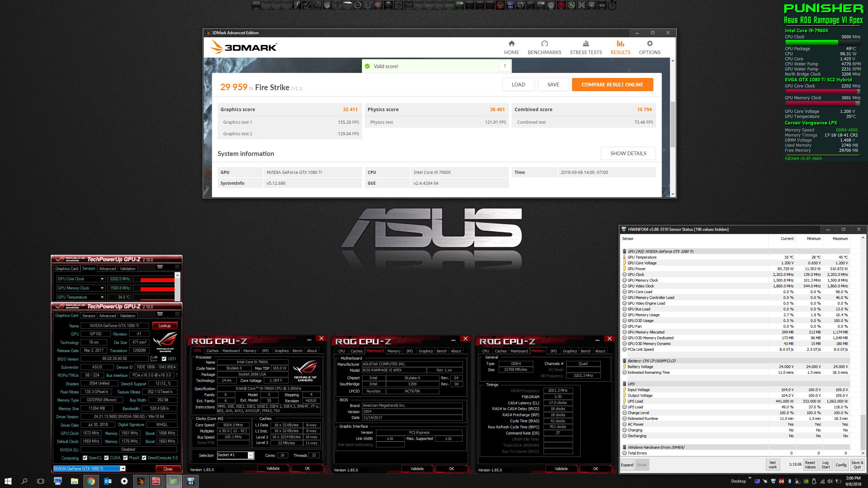Viewport: 868px width, 488px height.
Task: Click Lookup button in GPU-Z
Action: 165,325
